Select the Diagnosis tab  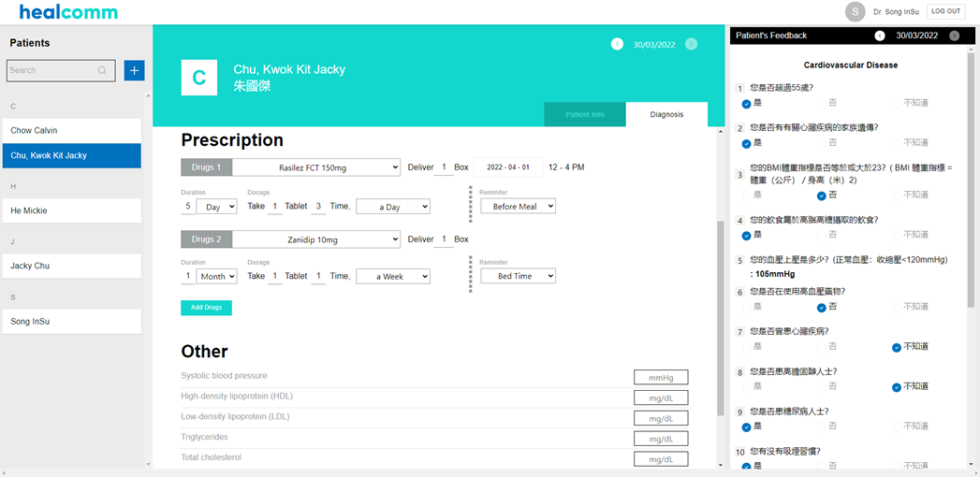666,114
